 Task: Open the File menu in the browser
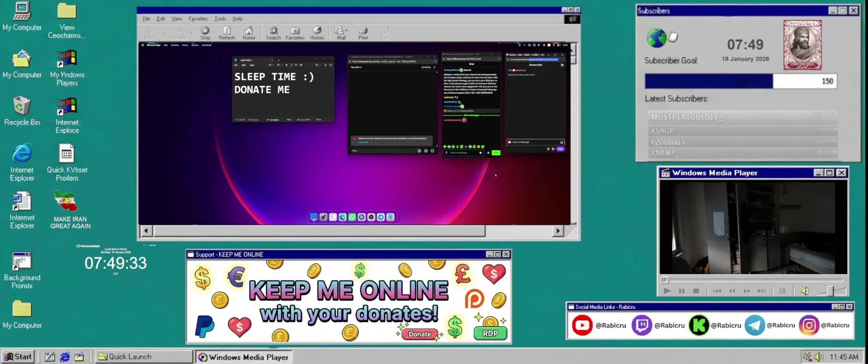(x=146, y=19)
